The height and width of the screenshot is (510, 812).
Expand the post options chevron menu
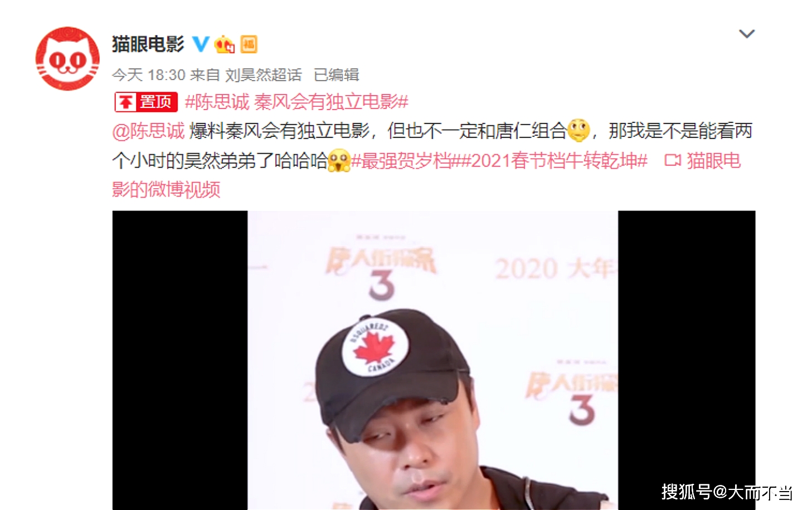pyautogui.click(x=747, y=34)
